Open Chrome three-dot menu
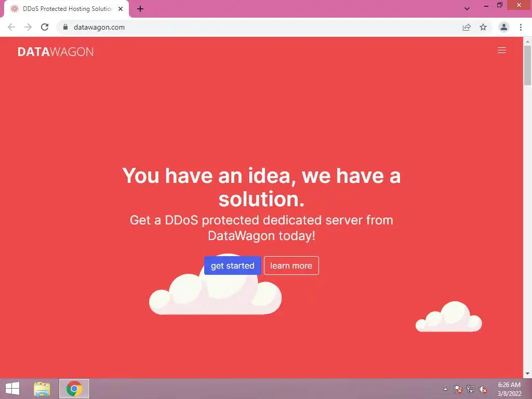The image size is (532, 399). [x=521, y=27]
